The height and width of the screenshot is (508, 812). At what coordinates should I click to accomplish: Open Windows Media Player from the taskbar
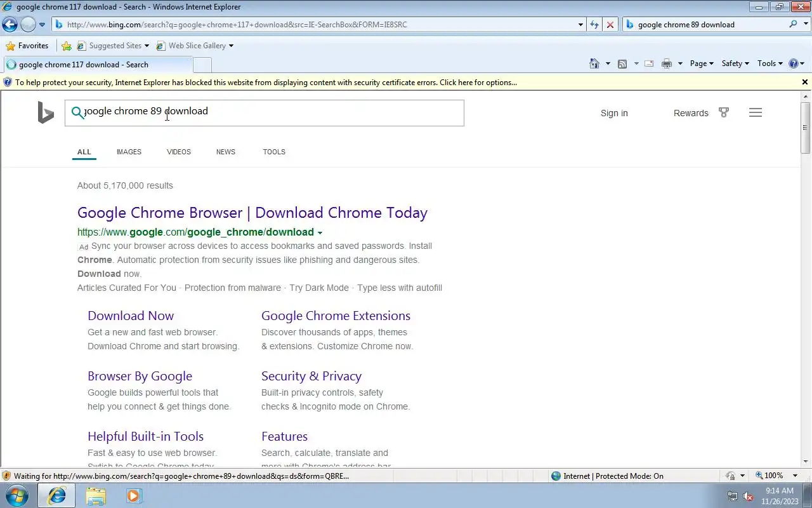click(x=134, y=495)
